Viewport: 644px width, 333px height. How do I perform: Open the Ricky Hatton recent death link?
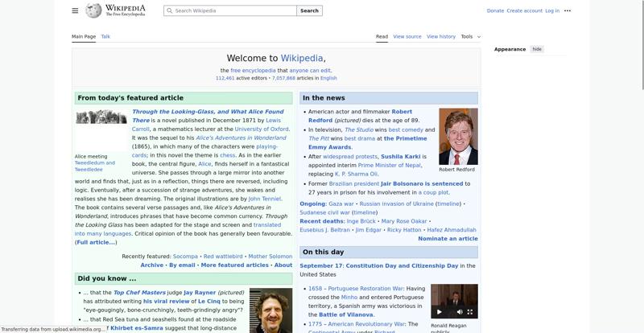[x=404, y=230]
